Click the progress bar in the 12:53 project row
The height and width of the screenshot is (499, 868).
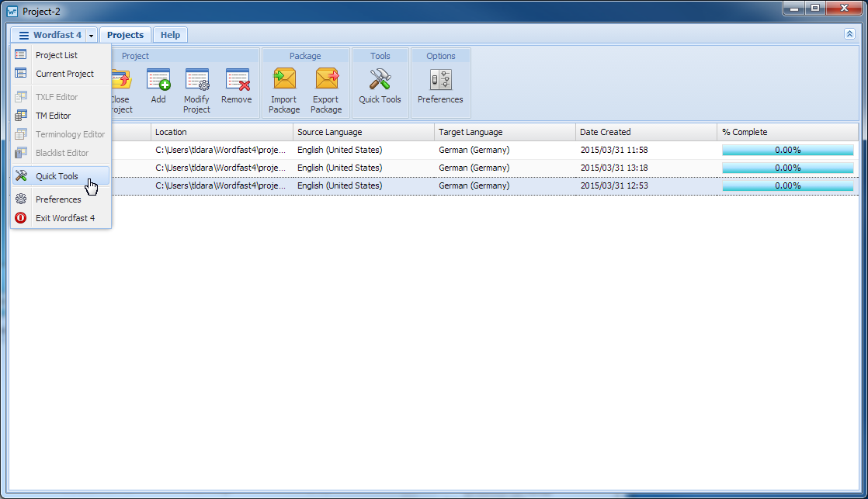point(788,186)
